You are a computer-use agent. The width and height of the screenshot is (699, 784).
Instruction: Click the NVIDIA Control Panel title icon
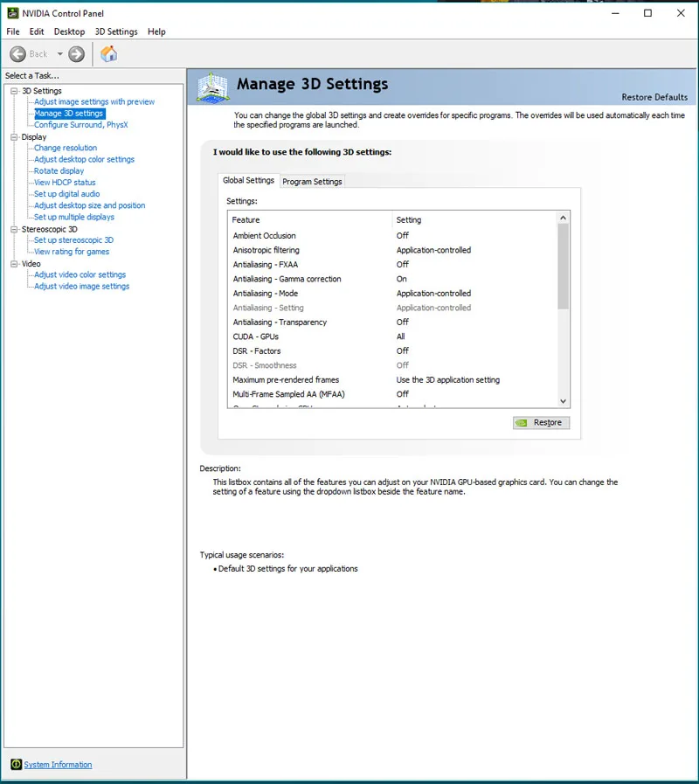point(12,13)
